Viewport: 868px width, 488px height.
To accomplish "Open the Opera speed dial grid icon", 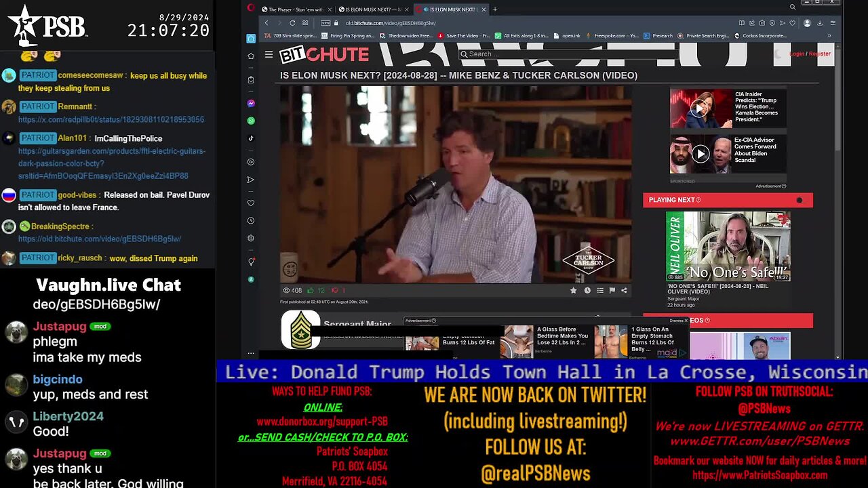I will (x=305, y=23).
